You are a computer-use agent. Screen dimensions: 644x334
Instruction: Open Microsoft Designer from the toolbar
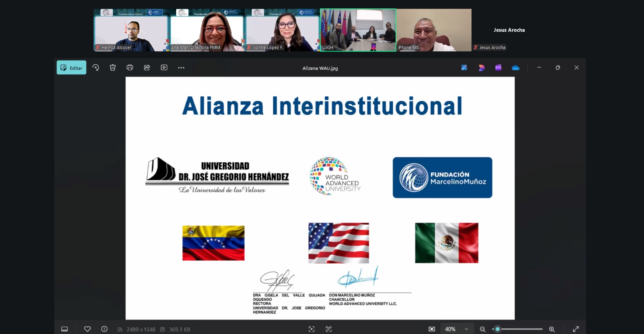(481, 68)
